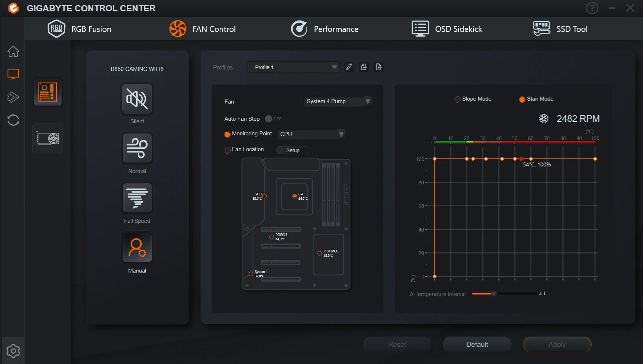The image size is (643, 364).
Task: Enable Stair Mode
Action: 522,99
